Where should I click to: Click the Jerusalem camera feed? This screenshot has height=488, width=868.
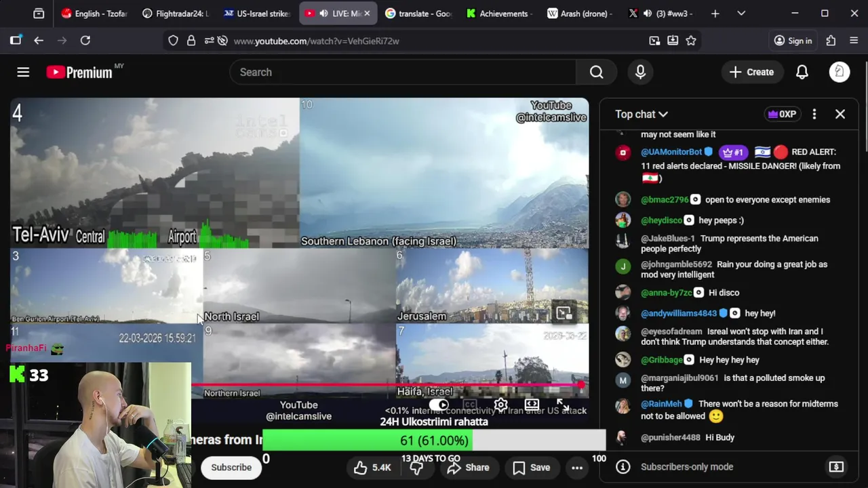[x=492, y=285]
